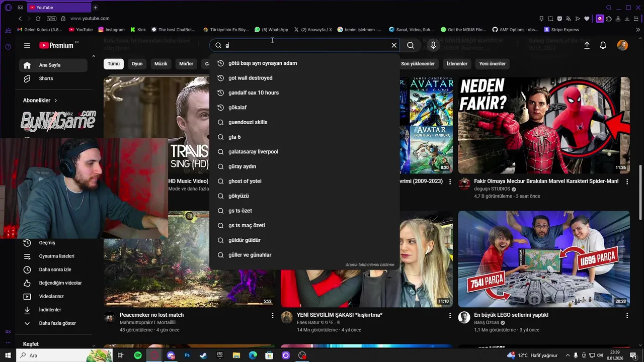Open Opera translate page icon

pyautogui.click(x=569, y=19)
